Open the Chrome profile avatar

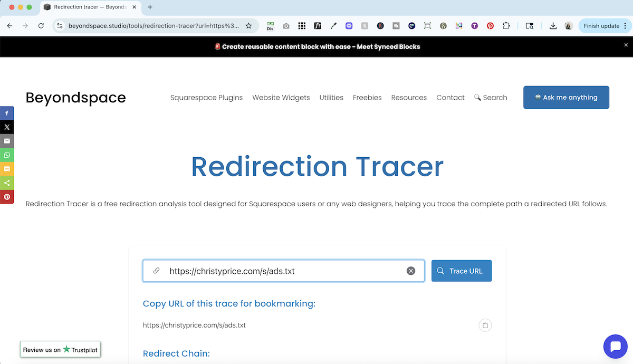569,25
